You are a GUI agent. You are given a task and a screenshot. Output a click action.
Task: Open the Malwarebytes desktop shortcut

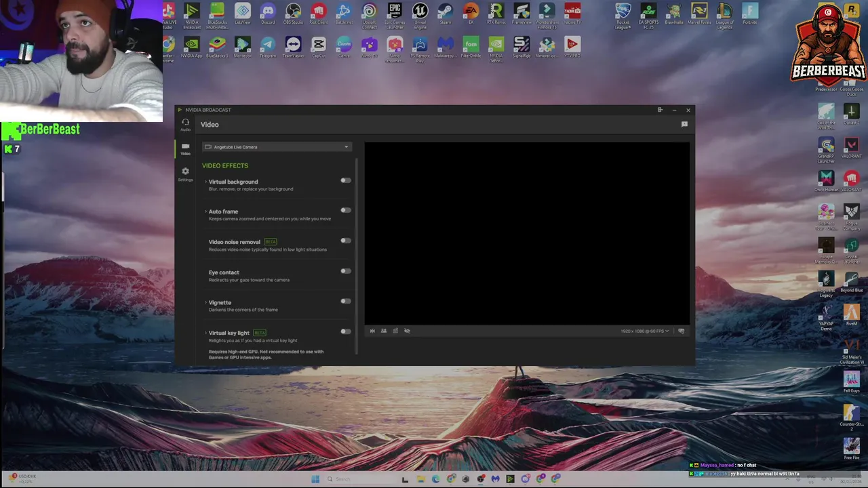point(445,47)
